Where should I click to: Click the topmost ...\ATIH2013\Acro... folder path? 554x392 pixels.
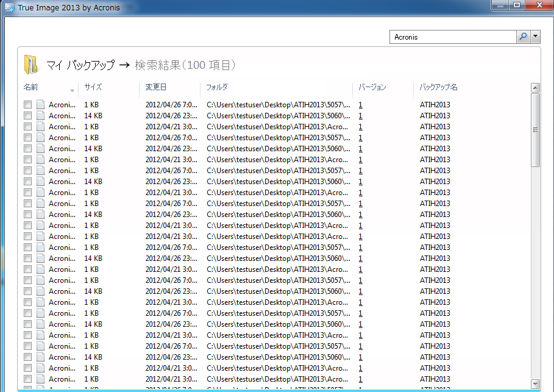[x=277, y=127]
